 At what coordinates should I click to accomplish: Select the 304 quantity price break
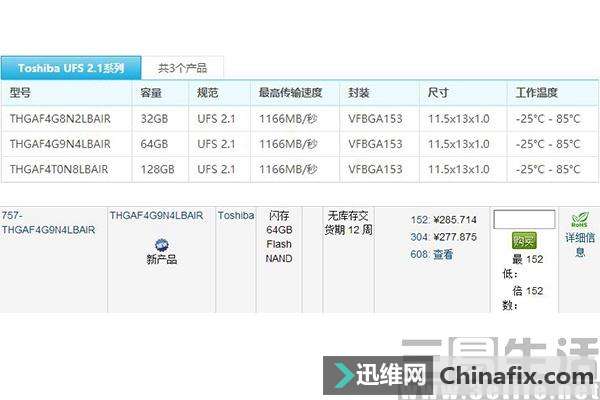(419, 237)
